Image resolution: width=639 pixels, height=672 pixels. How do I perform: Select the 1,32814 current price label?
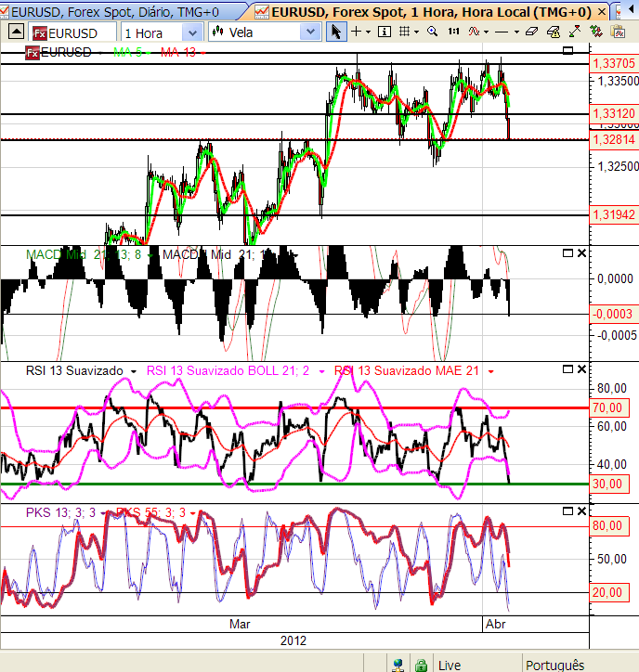[614, 139]
